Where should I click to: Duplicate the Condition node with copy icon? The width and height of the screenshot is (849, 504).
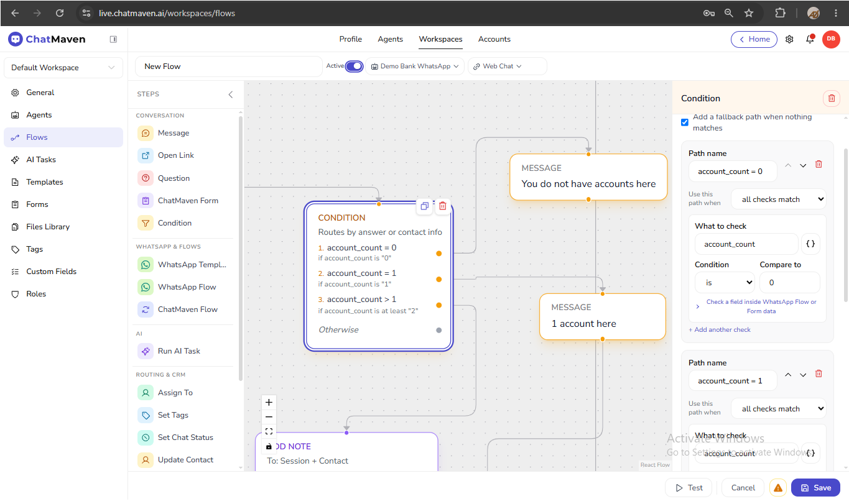(424, 206)
